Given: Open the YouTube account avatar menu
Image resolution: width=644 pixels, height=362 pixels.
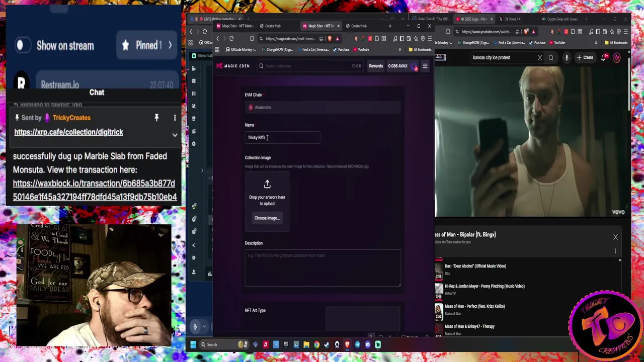Looking at the screenshot, I should 617,57.
